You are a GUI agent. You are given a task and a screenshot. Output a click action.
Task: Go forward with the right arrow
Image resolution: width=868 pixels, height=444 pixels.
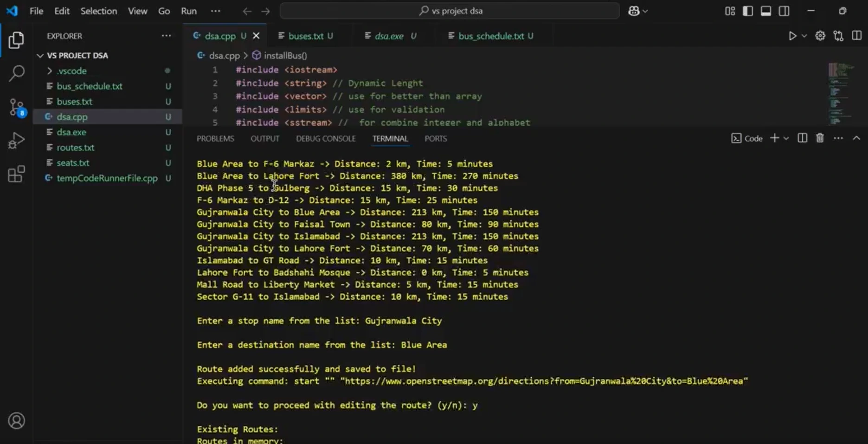pos(265,11)
